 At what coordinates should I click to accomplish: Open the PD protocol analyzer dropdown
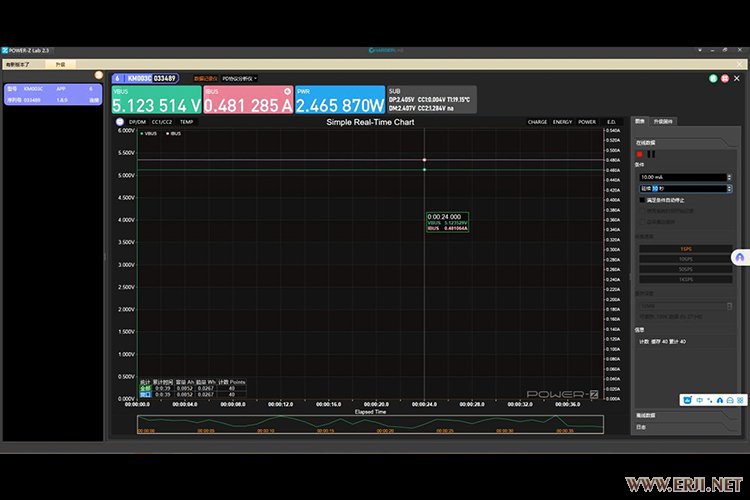coord(240,78)
